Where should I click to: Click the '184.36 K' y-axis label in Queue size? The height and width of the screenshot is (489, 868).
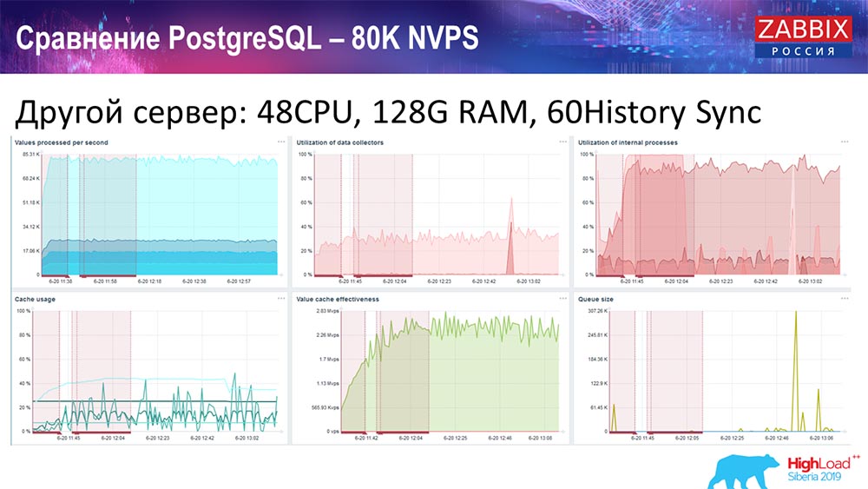click(x=597, y=360)
